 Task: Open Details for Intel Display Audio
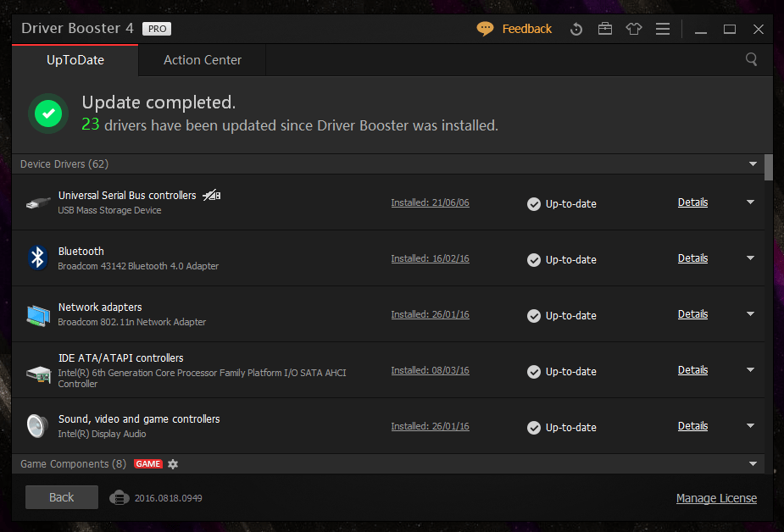(x=692, y=426)
